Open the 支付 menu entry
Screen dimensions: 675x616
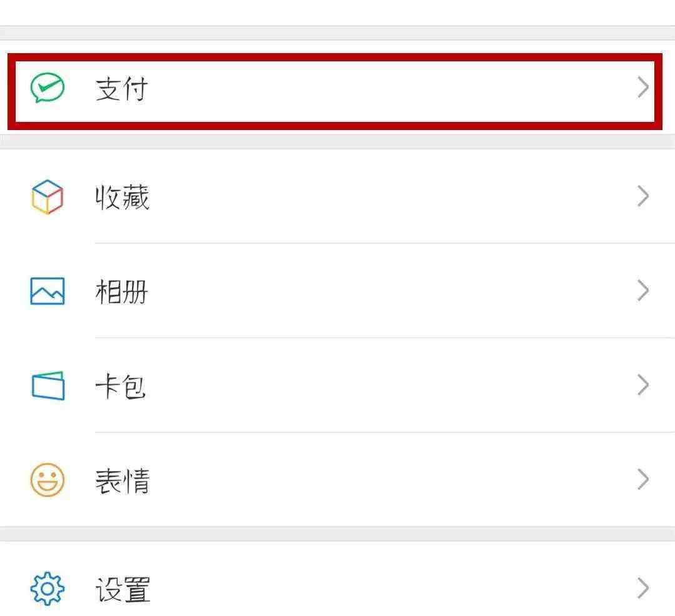click(121, 89)
